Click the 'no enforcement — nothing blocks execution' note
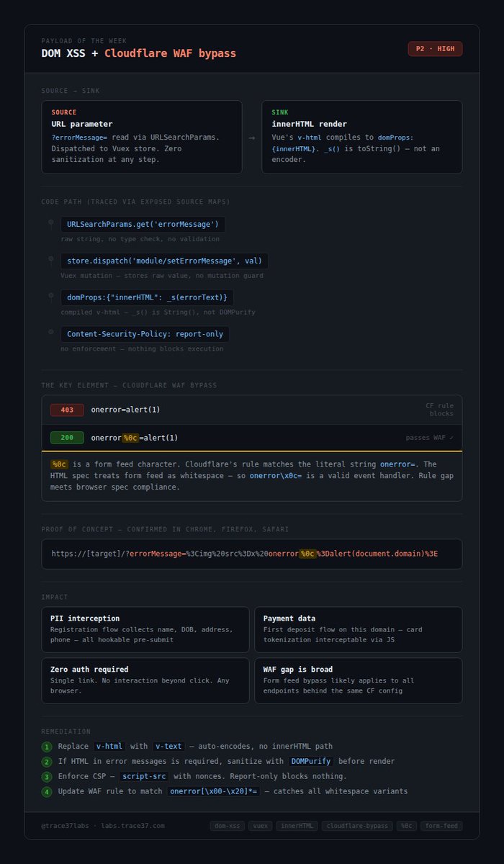Screen dimensions: 504x864 click(x=142, y=348)
